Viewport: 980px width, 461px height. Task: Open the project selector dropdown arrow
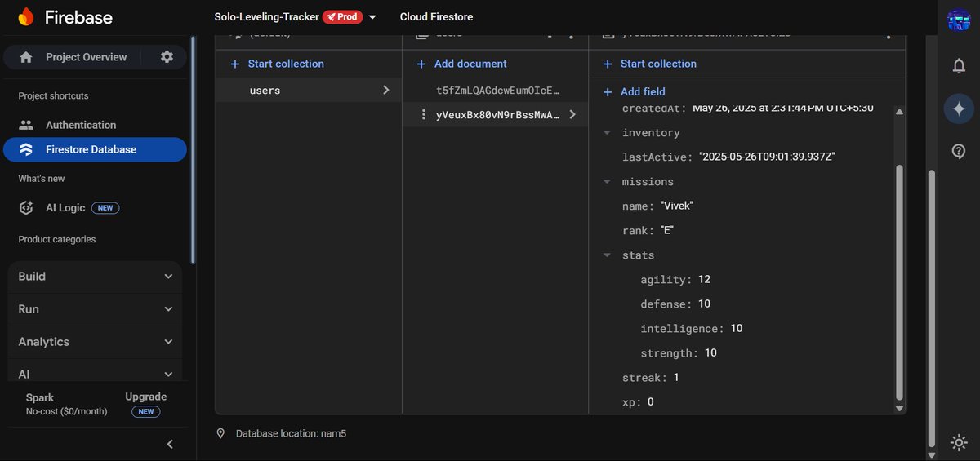click(x=373, y=17)
